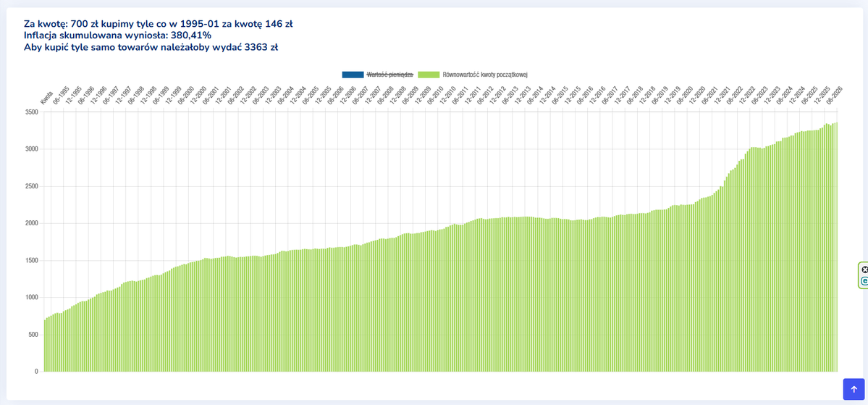Image resolution: width=868 pixels, height=405 pixels.
Task: Click the first bar next to the y-axis
Action: coord(45,346)
